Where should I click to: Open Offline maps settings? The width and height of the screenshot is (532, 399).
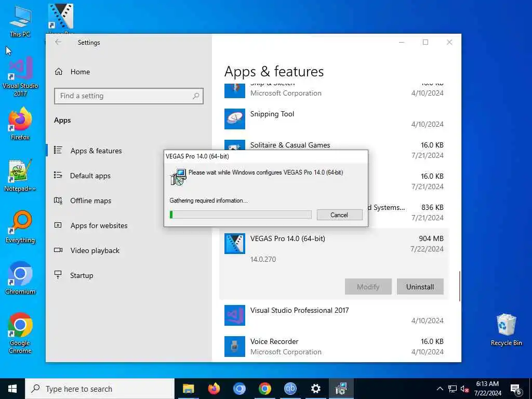tap(90, 201)
